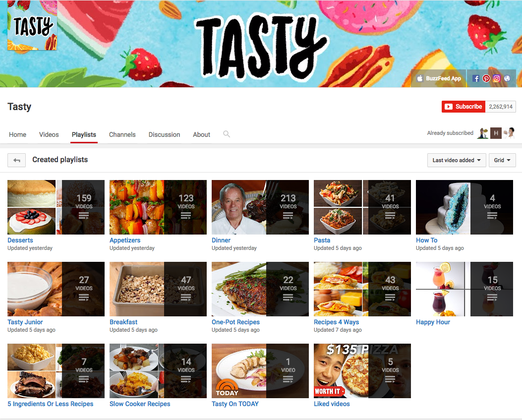Image resolution: width=522 pixels, height=420 pixels.
Task: Open the One-Pot Recipes playlist
Action: click(x=236, y=322)
